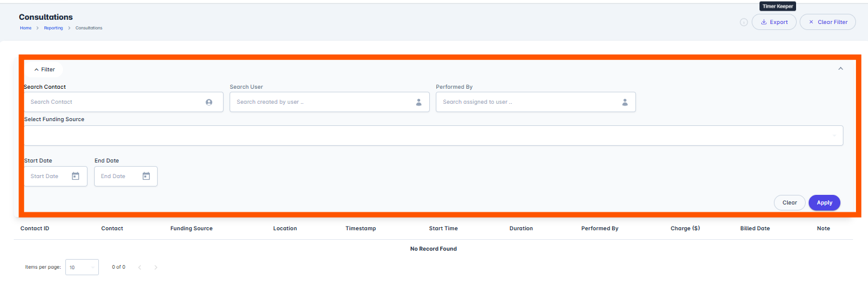
Task: Click the Consultations page title
Action: tap(46, 17)
